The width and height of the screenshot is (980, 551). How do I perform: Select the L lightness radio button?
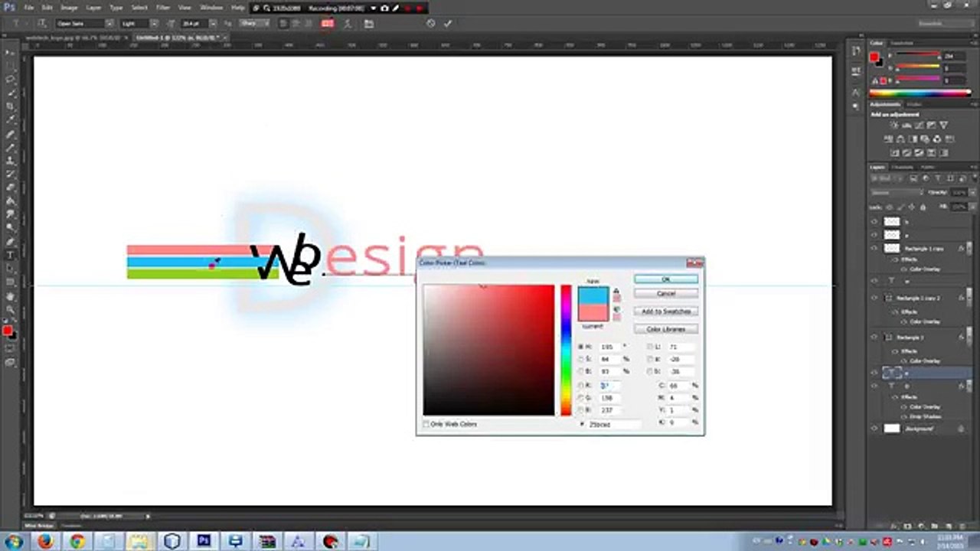coord(650,347)
